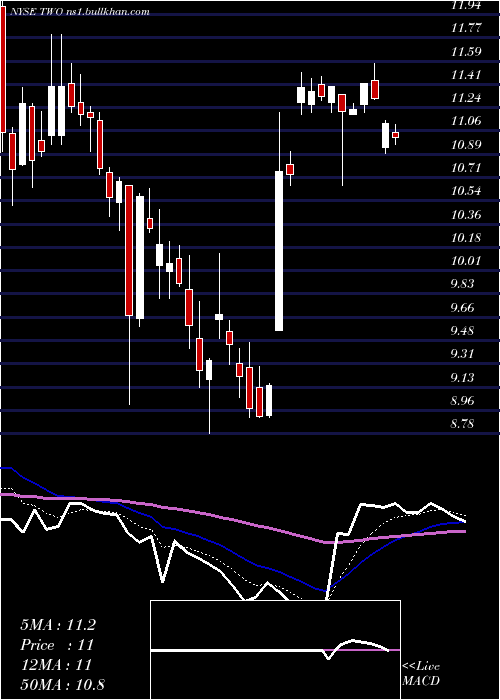The width and height of the screenshot is (500, 700).
Task: Click the 10.18 price axis label
Action: click(x=466, y=238)
